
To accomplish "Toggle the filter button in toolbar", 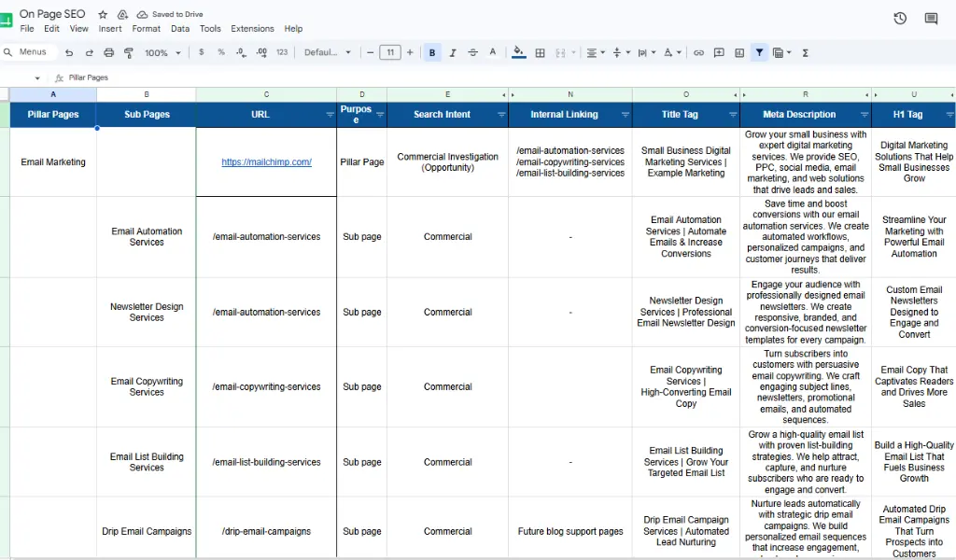I will (759, 53).
